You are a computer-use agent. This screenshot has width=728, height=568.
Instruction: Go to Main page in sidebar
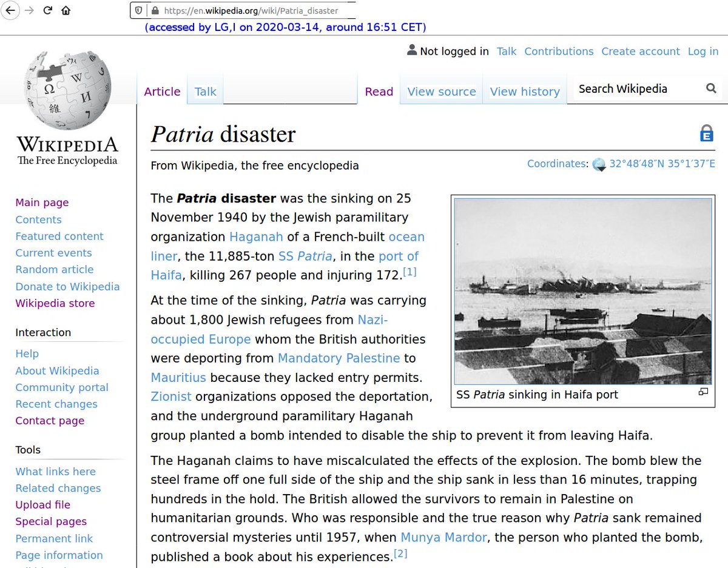point(42,202)
